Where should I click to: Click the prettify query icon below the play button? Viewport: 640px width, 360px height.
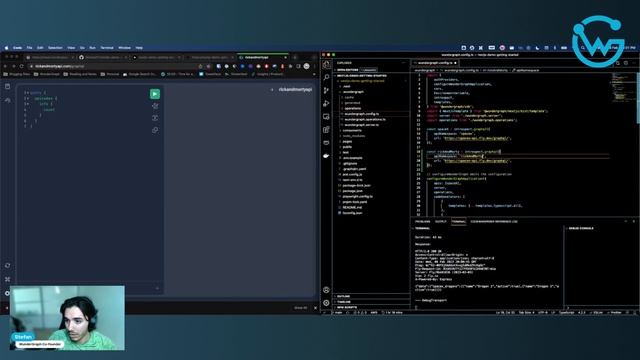pos(155,106)
